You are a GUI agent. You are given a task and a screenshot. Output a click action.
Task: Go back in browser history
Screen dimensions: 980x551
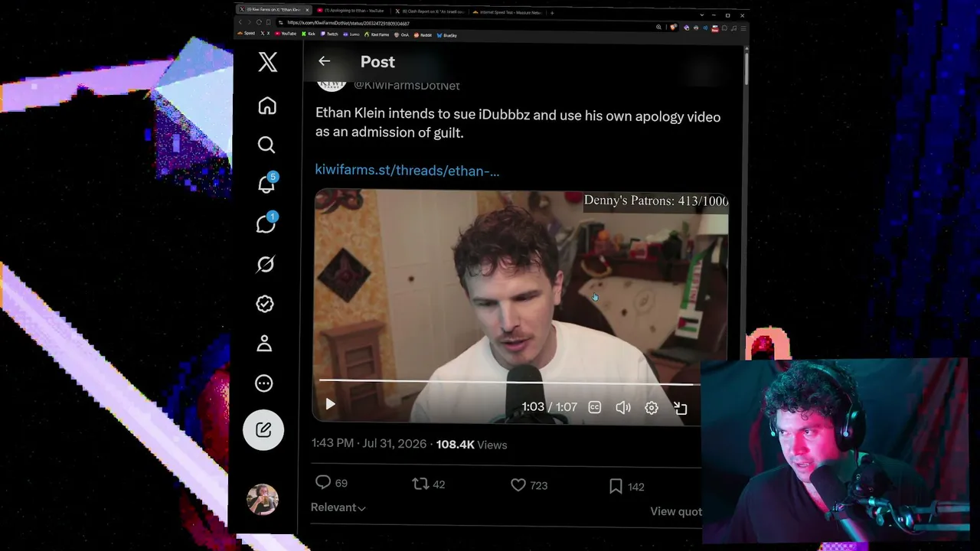pos(240,22)
